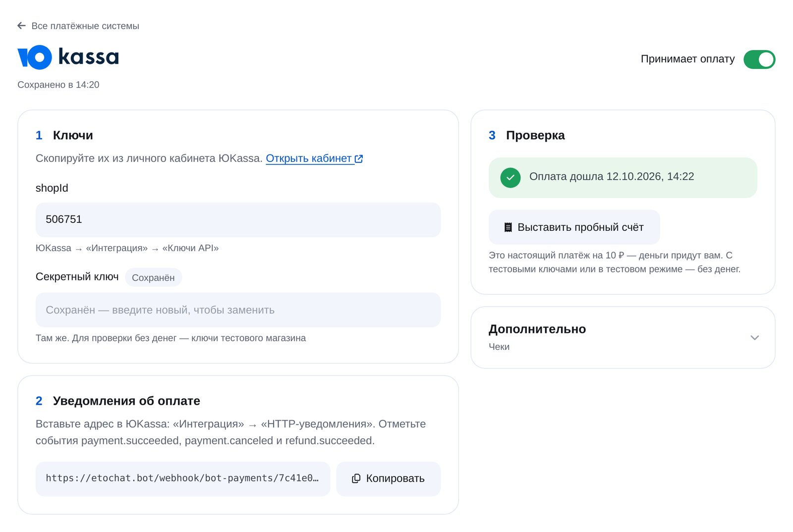Click the Принимает оплату label
Viewport: 793px width, 532px height.
(x=687, y=59)
